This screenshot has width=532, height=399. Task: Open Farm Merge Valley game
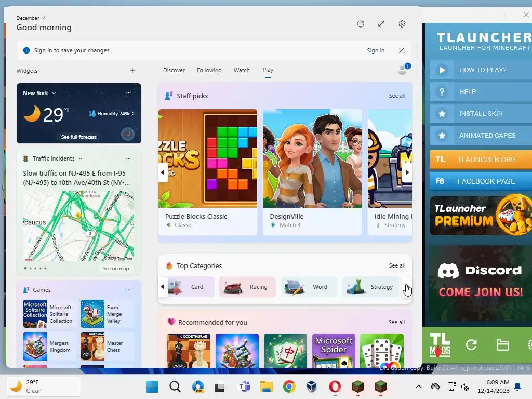pyautogui.click(x=107, y=314)
